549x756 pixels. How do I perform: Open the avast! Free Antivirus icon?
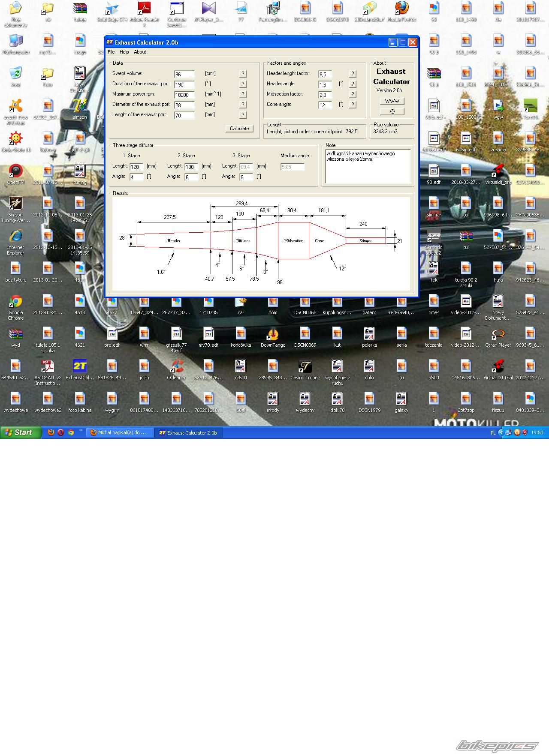coord(16,106)
